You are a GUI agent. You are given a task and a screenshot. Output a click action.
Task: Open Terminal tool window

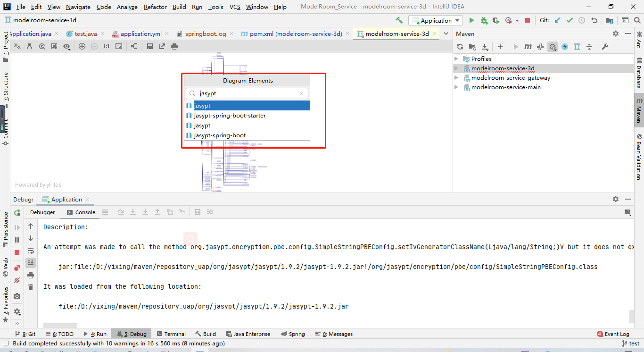[x=171, y=334]
